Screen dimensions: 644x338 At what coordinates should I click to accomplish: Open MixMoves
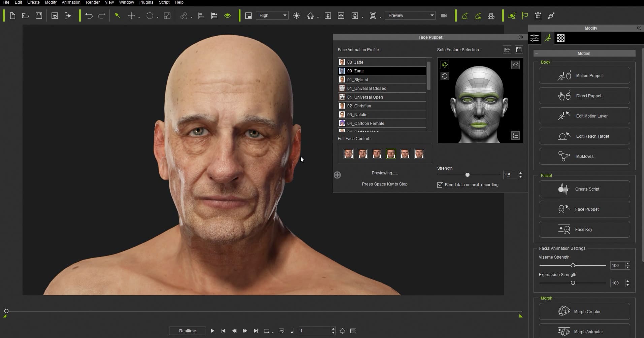(584, 156)
